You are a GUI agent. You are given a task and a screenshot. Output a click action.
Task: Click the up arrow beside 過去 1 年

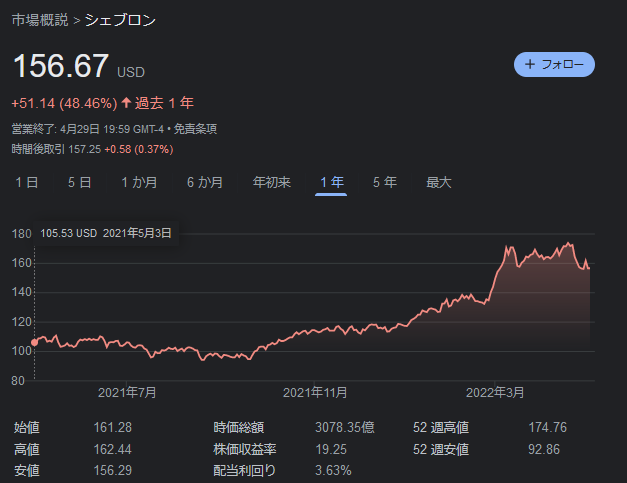pos(126,103)
